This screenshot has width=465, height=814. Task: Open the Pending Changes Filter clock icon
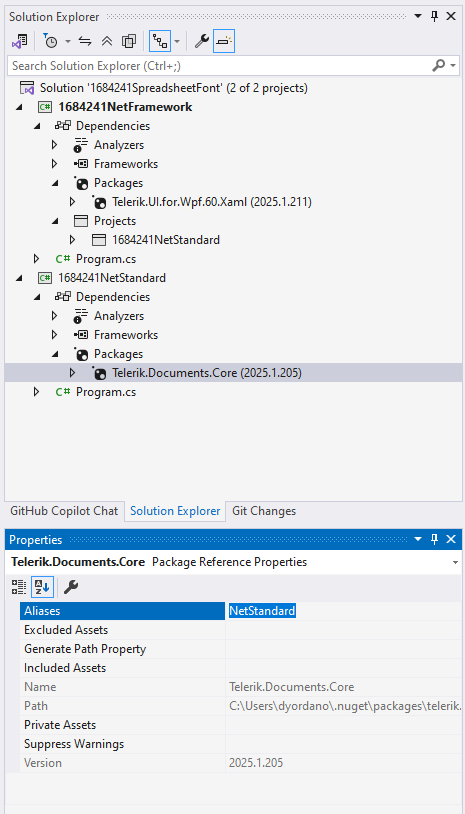[51, 41]
